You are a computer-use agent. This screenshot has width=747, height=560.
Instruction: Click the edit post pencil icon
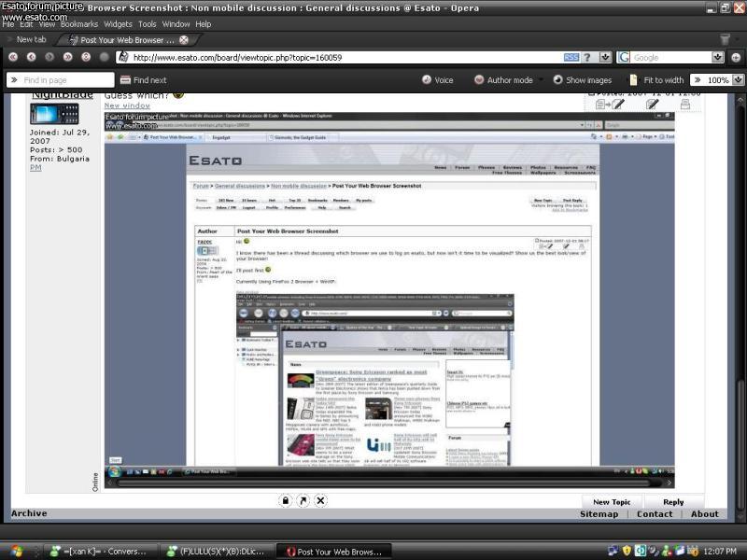click(x=652, y=104)
